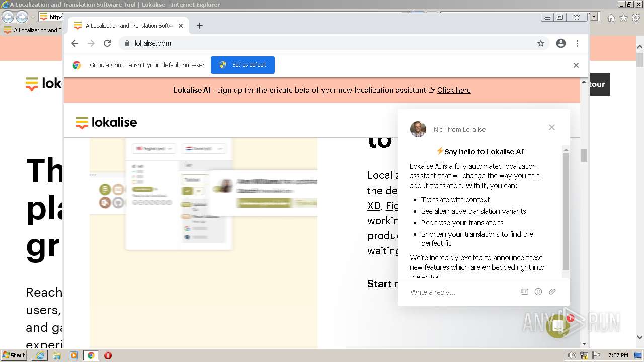Viewport: 644px width, 362px height.
Task: Open the Internet Explorer recent pages dropdown
Action: [x=33, y=17]
